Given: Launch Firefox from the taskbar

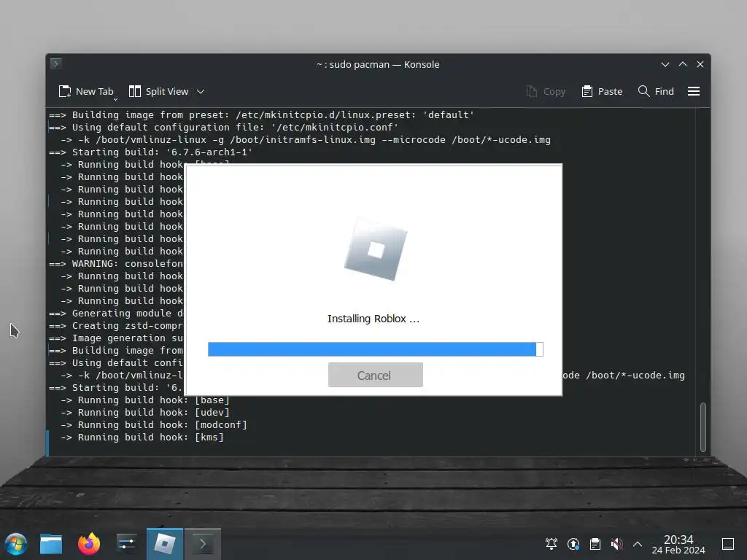Looking at the screenshot, I should tap(89, 544).
